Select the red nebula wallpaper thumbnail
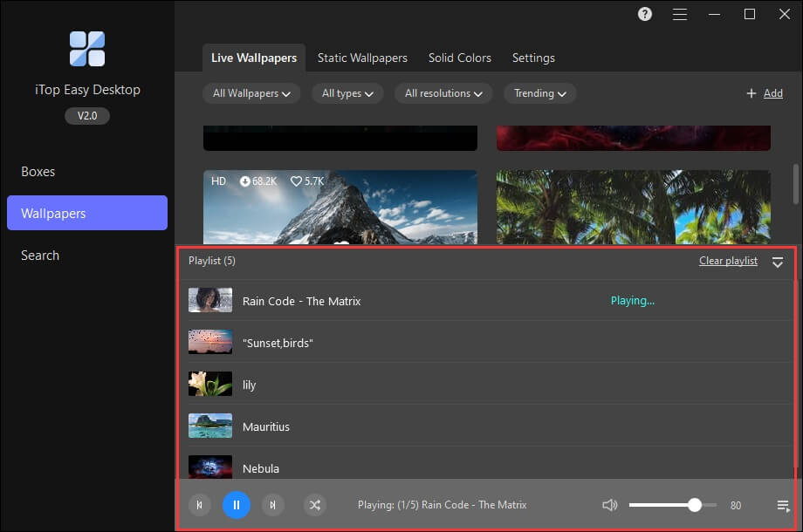The image size is (803, 532). coord(634,138)
